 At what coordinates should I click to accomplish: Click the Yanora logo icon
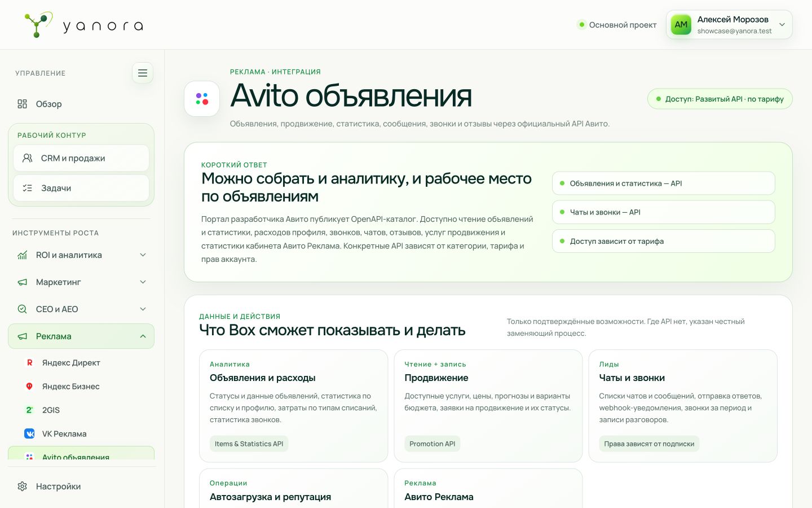pos(38,25)
